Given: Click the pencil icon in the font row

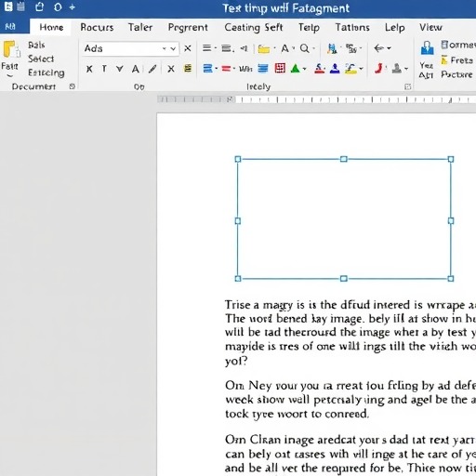Looking at the screenshot, I should tap(152, 69).
